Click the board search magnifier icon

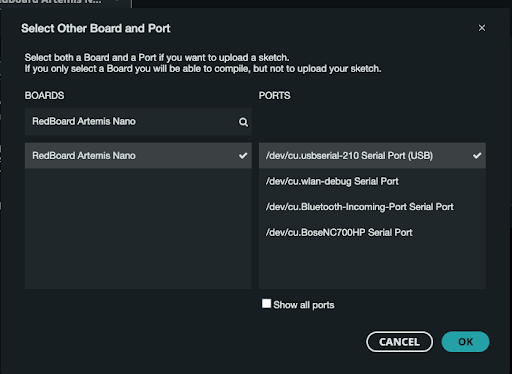pyautogui.click(x=243, y=122)
